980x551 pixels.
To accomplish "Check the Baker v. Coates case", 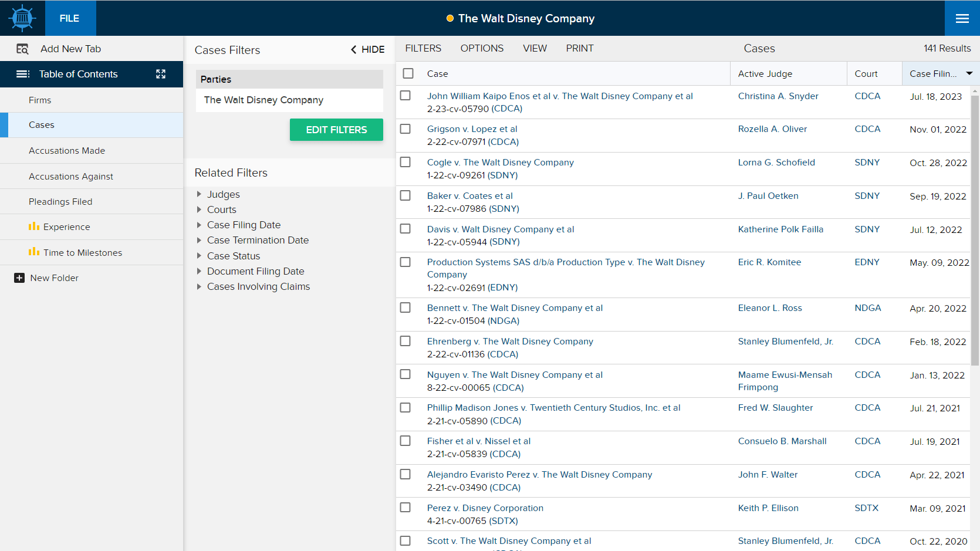I will point(405,195).
